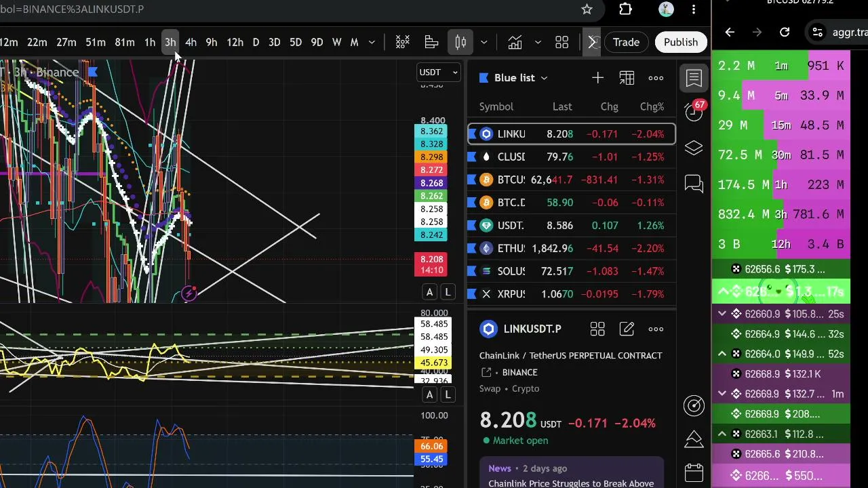This screenshot has height=488, width=868.
Task: Select the ETHUS watchlist row
Action: [x=572, y=248]
